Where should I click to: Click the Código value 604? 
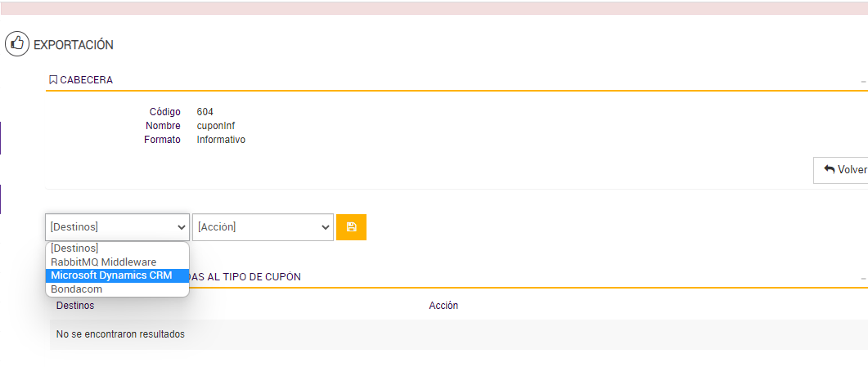pos(205,112)
